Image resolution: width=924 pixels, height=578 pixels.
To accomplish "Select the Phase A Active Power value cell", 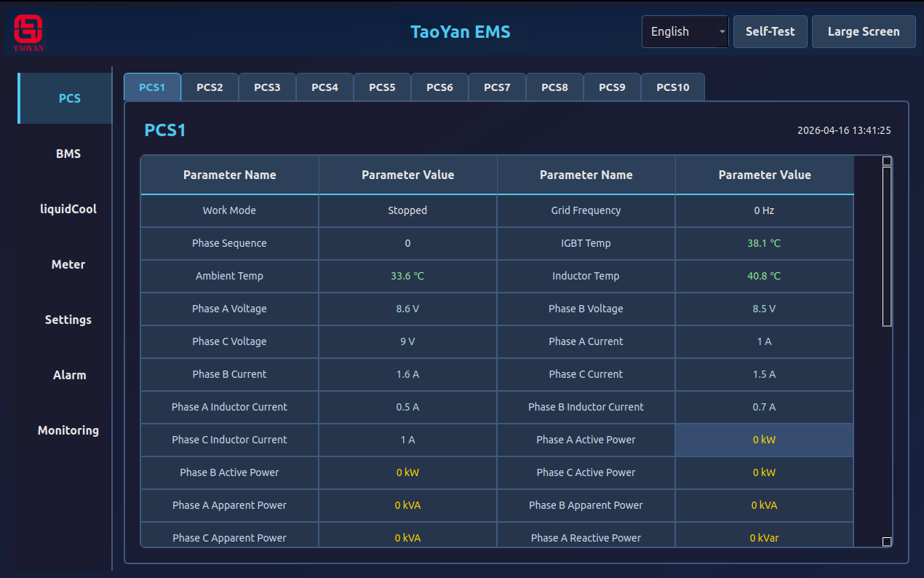I will coord(764,440).
